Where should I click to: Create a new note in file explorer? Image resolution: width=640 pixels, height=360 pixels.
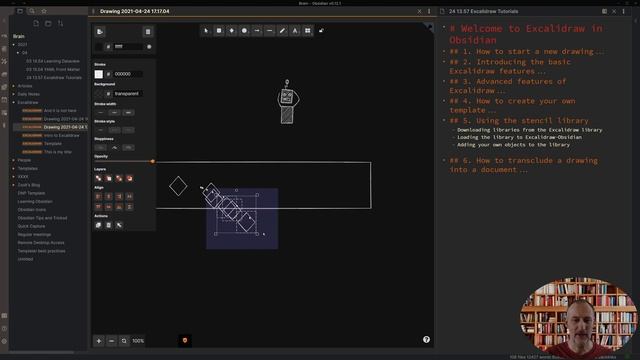pyautogui.click(x=36, y=24)
